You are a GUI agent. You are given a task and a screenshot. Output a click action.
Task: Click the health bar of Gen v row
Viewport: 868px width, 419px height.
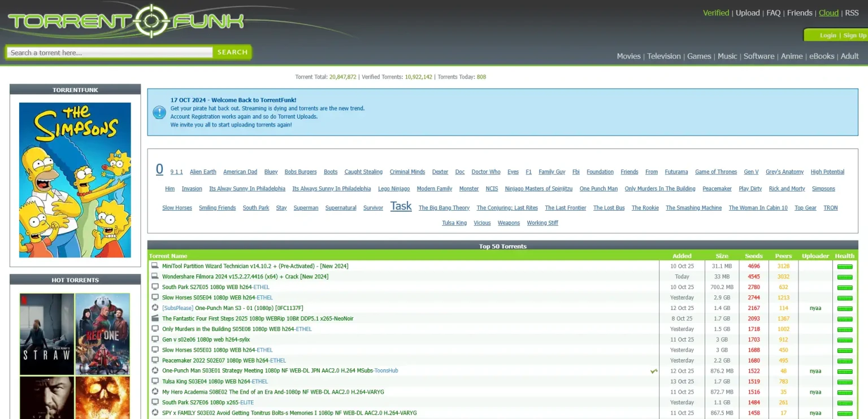point(845,340)
